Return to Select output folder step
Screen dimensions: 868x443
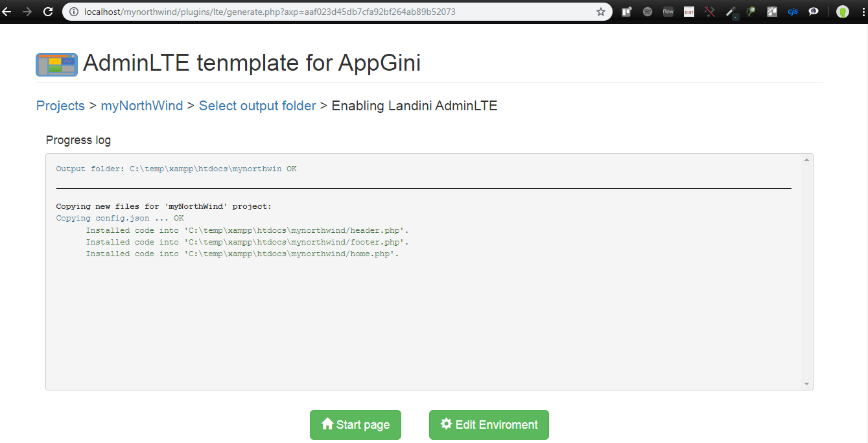(257, 106)
